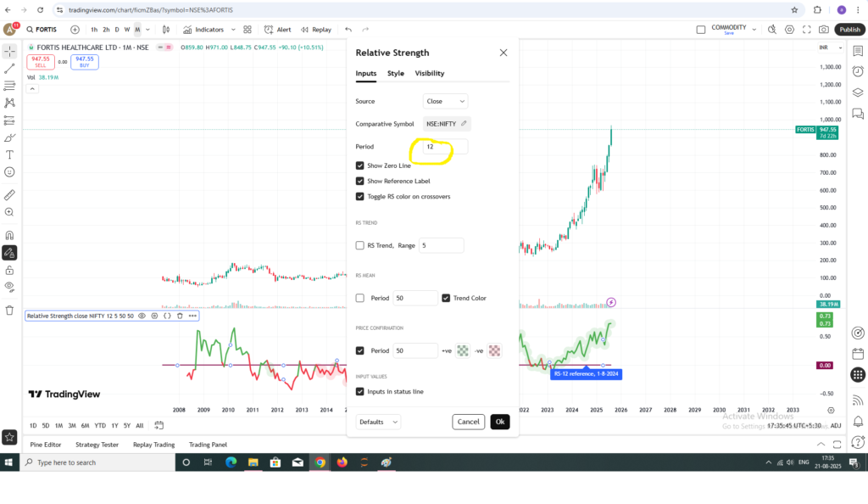Add symbol with compare plus icon
The width and height of the screenshot is (868, 504).
(x=75, y=30)
